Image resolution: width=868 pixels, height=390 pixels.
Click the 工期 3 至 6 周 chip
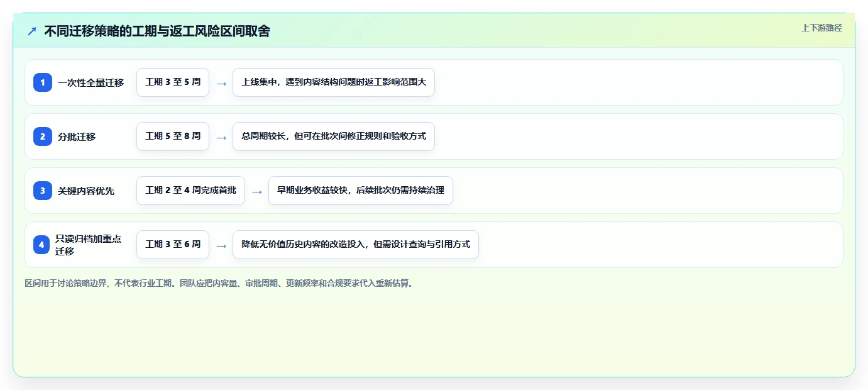click(173, 245)
